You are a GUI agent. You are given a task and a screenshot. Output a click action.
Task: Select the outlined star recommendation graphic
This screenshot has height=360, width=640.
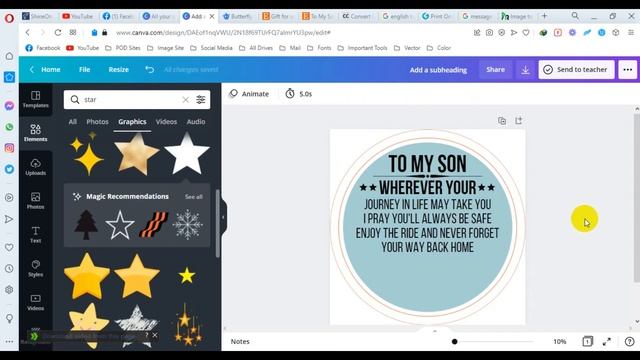[x=120, y=225]
